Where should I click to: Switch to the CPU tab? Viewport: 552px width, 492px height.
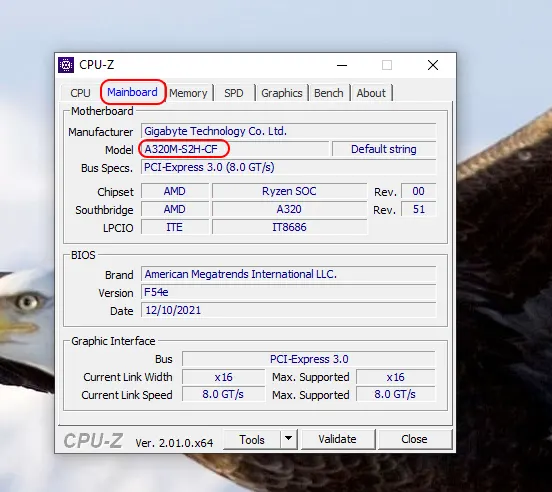[80, 93]
